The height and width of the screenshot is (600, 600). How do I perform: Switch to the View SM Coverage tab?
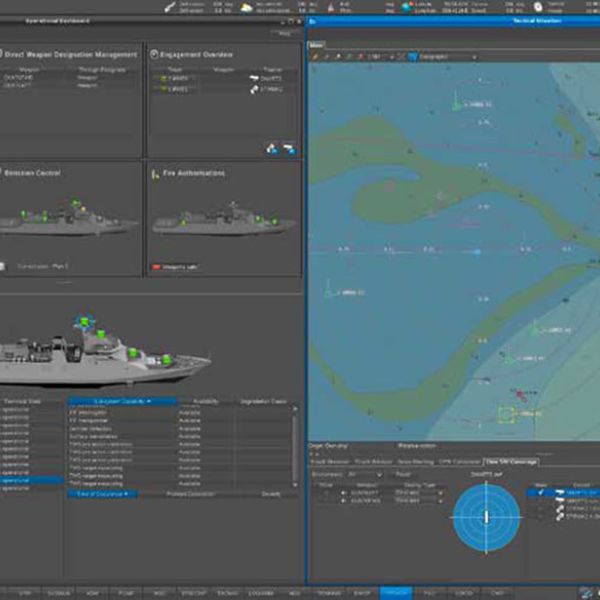pyautogui.click(x=512, y=462)
